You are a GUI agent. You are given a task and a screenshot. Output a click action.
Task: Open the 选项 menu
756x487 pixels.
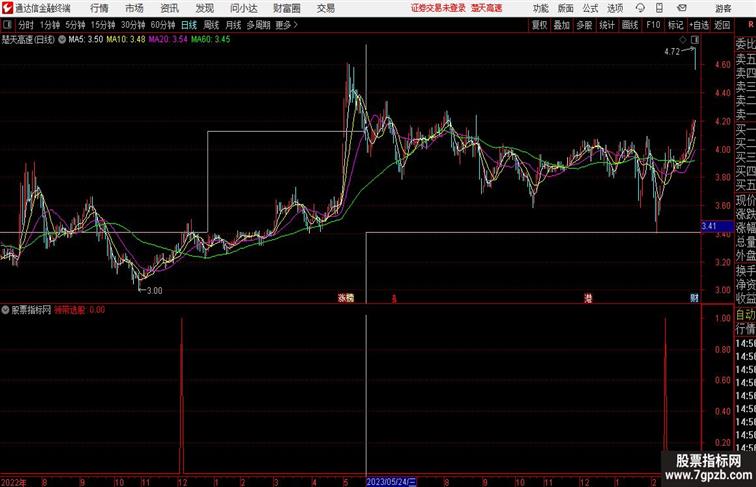[615, 8]
